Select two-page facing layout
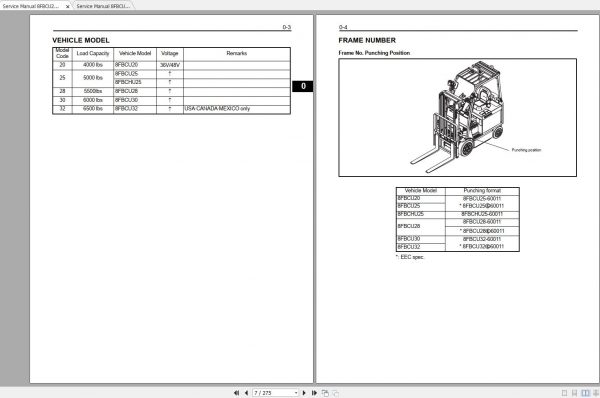600x398 pixels. pos(585,393)
